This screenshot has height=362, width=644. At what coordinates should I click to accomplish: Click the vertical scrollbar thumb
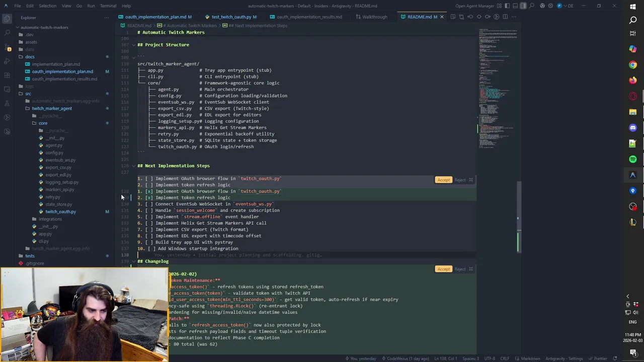click(519, 216)
